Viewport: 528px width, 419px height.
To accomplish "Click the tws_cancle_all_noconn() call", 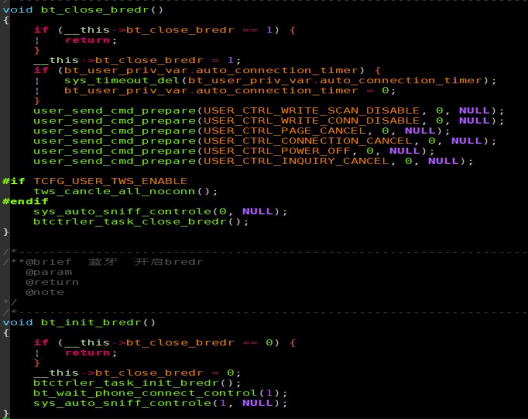I will tap(125, 191).
